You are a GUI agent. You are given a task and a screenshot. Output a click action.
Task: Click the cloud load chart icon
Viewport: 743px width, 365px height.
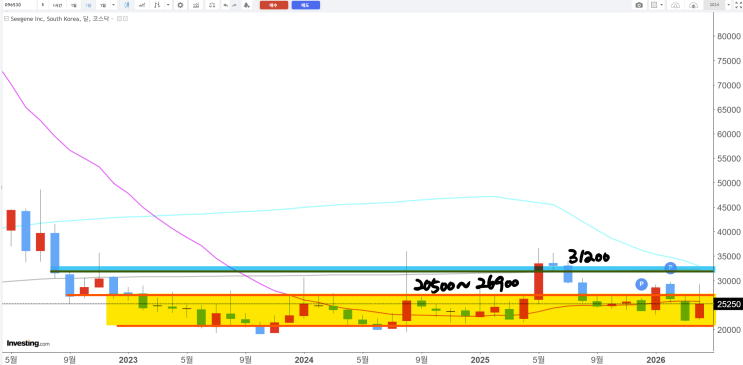tap(675, 5)
